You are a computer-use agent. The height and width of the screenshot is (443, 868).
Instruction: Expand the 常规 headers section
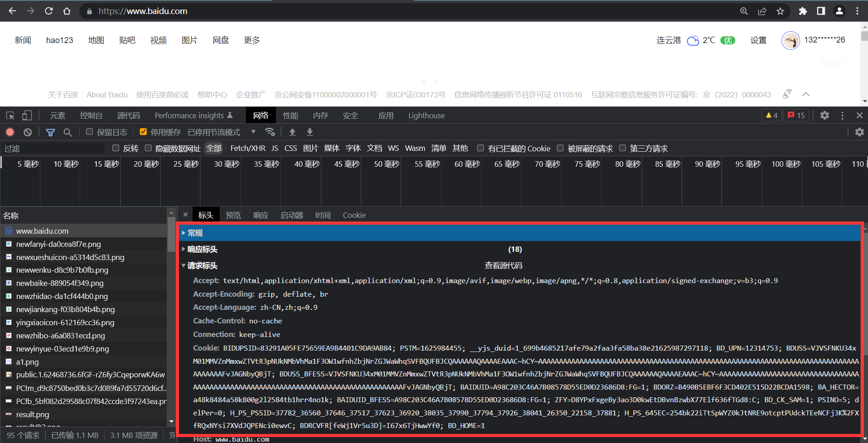click(x=195, y=233)
